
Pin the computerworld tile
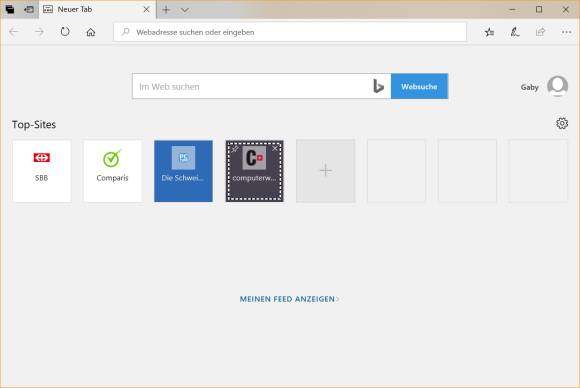click(x=235, y=149)
